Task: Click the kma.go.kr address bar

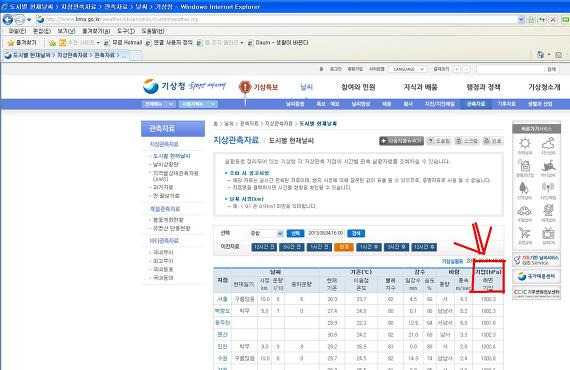Action: tap(276, 19)
